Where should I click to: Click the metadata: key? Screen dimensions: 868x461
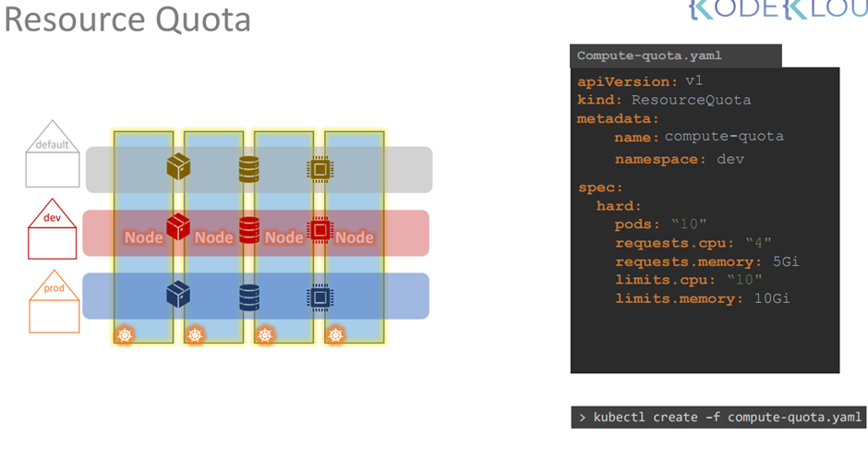[618, 118]
